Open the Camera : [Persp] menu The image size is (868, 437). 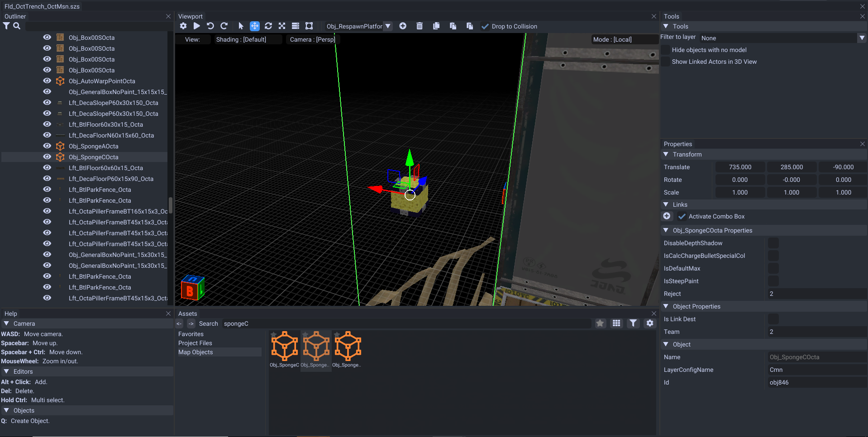point(313,39)
